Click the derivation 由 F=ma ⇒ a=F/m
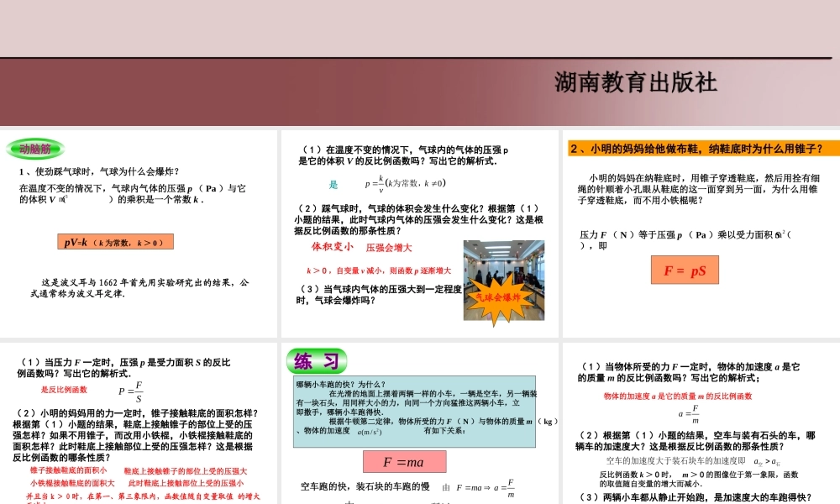The width and height of the screenshot is (840, 504). 479,488
